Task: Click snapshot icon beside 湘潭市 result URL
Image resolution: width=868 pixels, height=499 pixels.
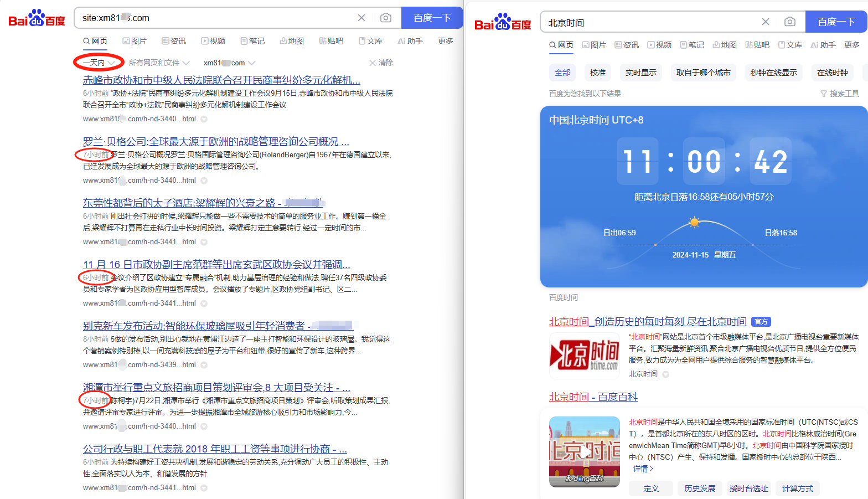Action: (204, 426)
